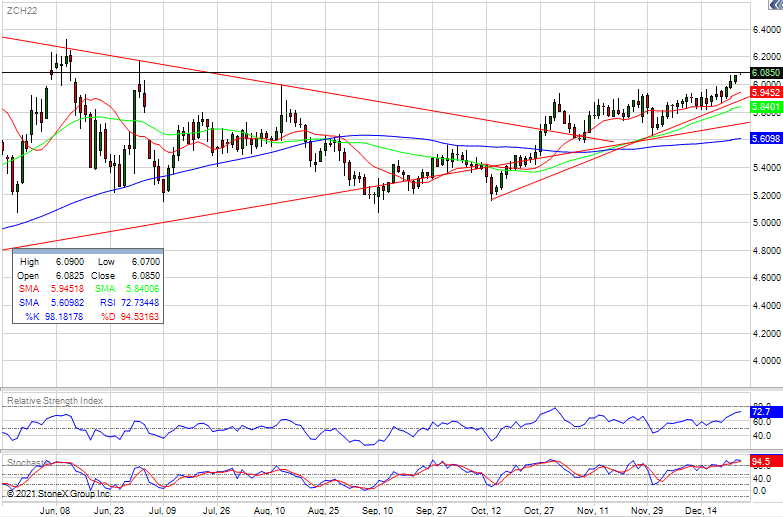This screenshot has height=517, width=783.
Task: Click the 60.0 label on RSI axis
Action: point(762,422)
